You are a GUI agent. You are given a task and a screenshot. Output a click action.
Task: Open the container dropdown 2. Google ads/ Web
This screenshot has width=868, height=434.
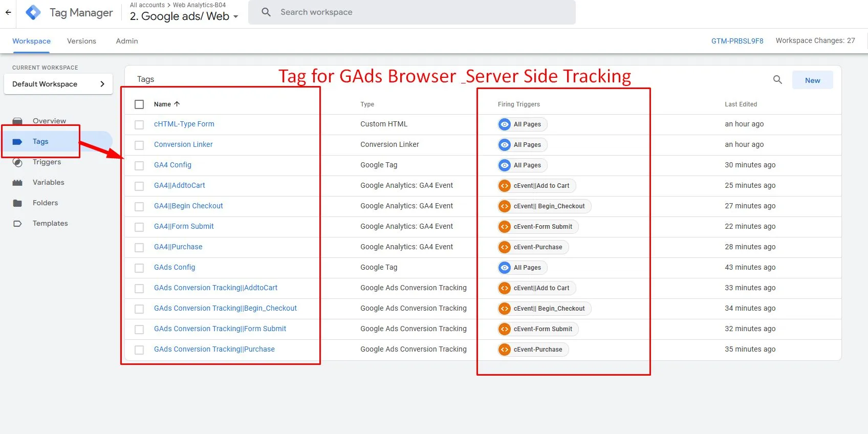pyautogui.click(x=184, y=16)
